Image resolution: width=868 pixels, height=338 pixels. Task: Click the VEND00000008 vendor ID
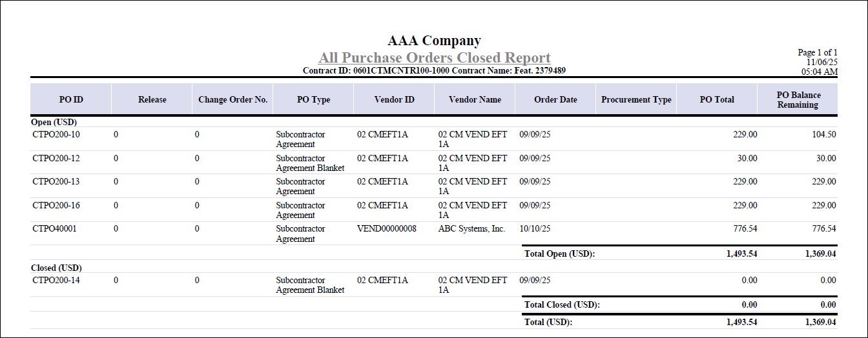pyautogui.click(x=387, y=228)
